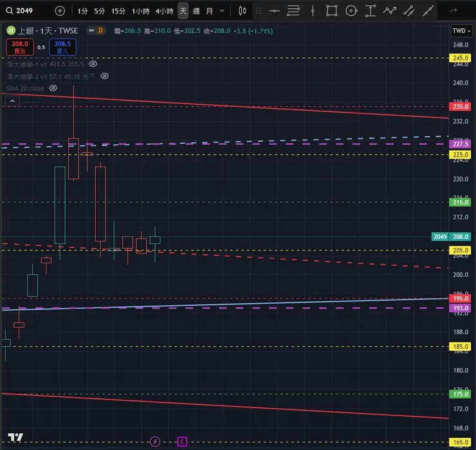
Task: Click the red 235.0 price label
Action: 460,107
